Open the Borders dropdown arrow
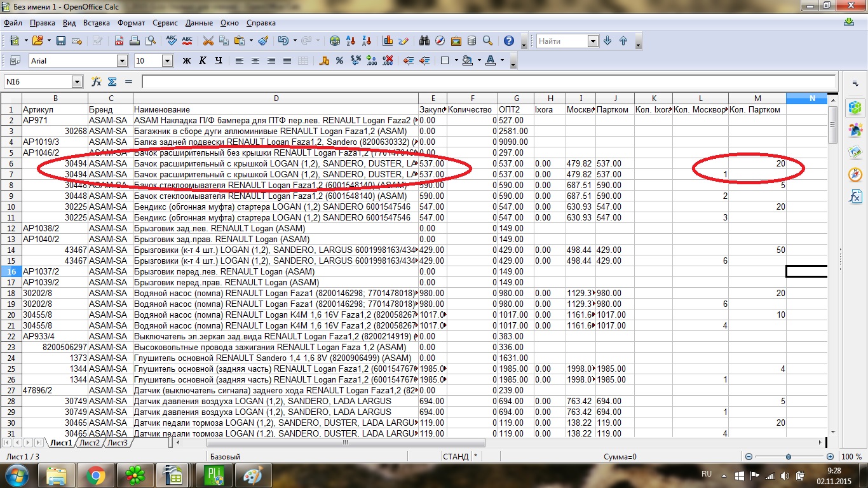Viewport: 868px width, 488px height. [x=456, y=60]
